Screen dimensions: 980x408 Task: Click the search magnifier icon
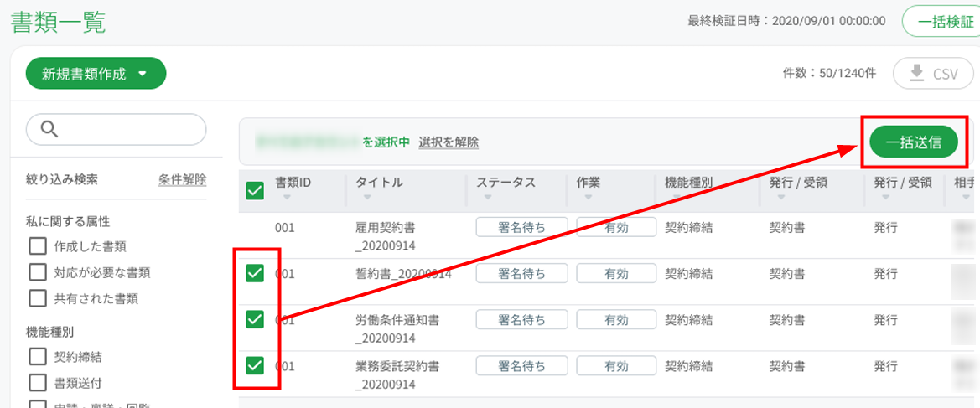[x=49, y=129]
